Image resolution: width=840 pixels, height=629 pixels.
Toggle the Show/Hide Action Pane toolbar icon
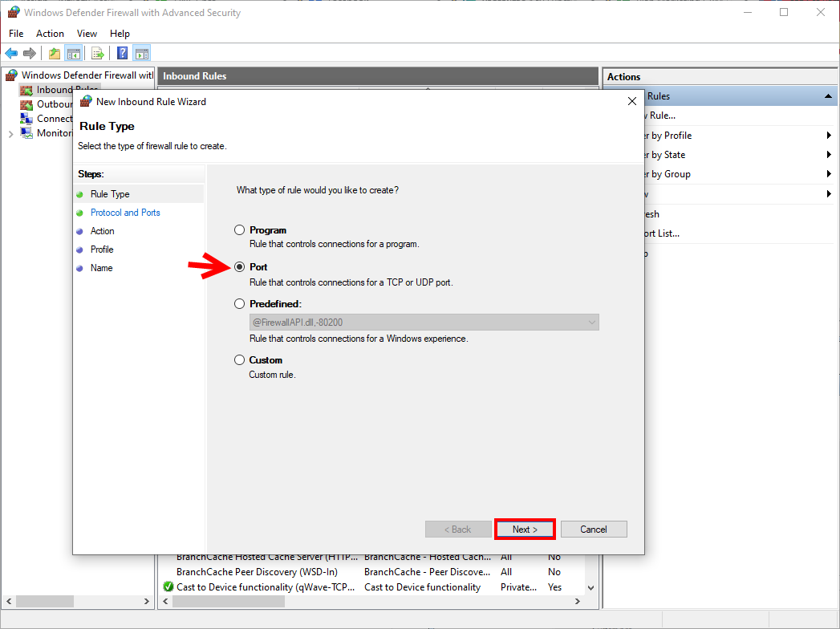point(142,53)
